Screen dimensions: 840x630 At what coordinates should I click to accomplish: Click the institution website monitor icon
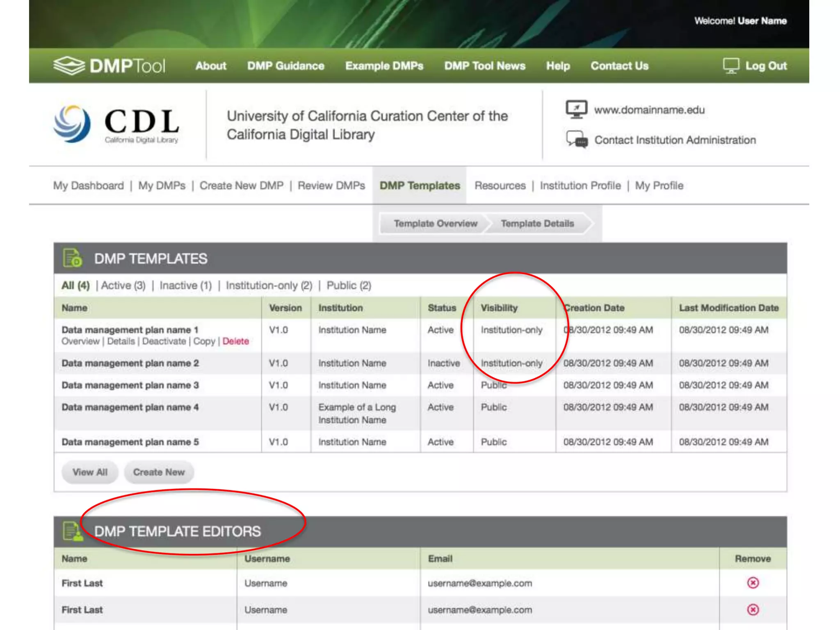(x=576, y=110)
